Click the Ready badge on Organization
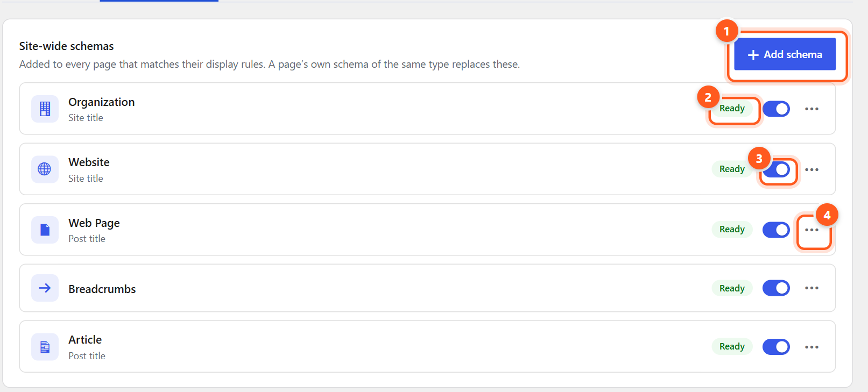Image resolution: width=868 pixels, height=392 pixels. [732, 108]
